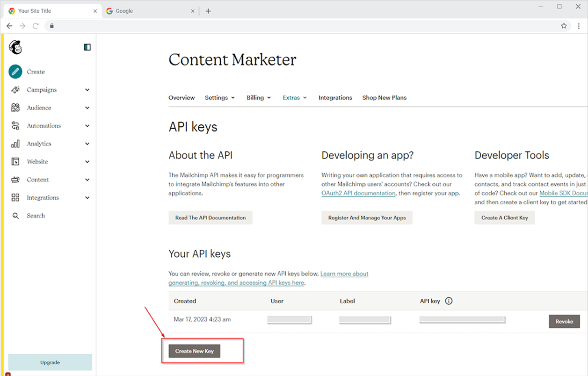Click the Automations flow icon
This screenshot has height=376, width=588.
pos(15,126)
